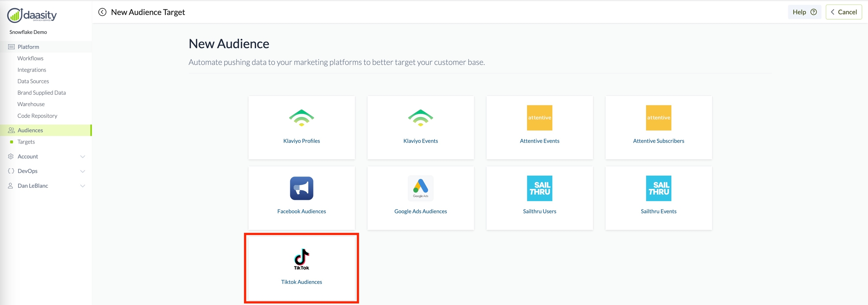Navigate to Data Sources page
The image size is (868, 305).
pyautogui.click(x=33, y=81)
